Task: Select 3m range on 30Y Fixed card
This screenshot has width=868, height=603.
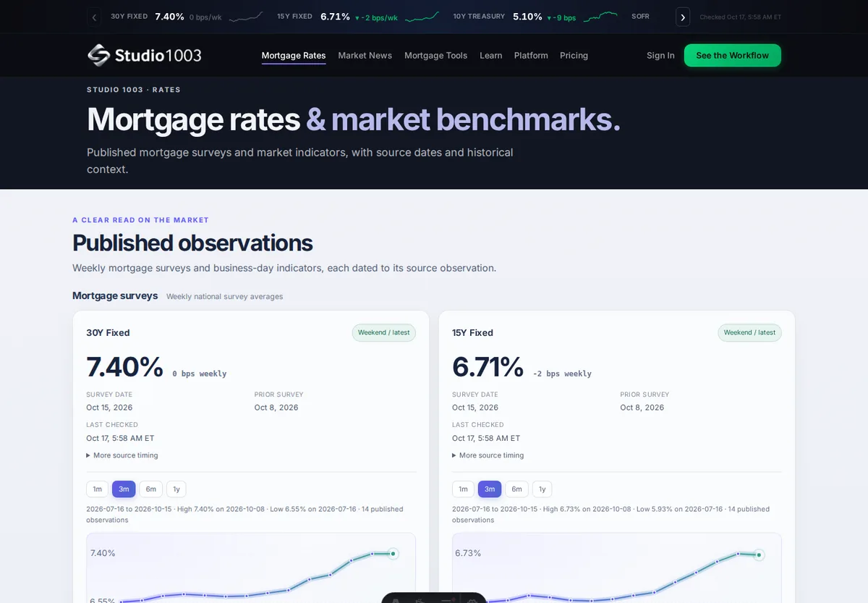Action: coord(124,489)
